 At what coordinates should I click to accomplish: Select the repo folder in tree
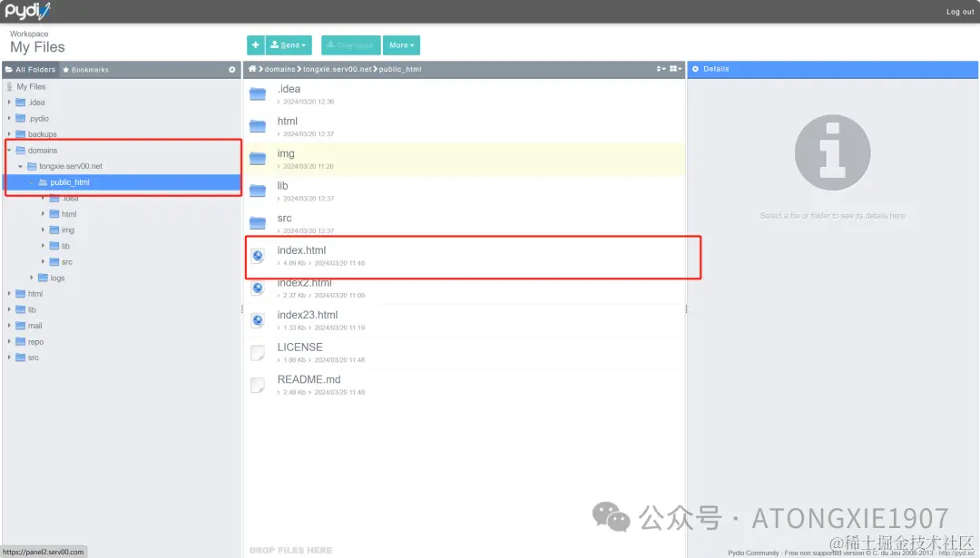coord(35,342)
